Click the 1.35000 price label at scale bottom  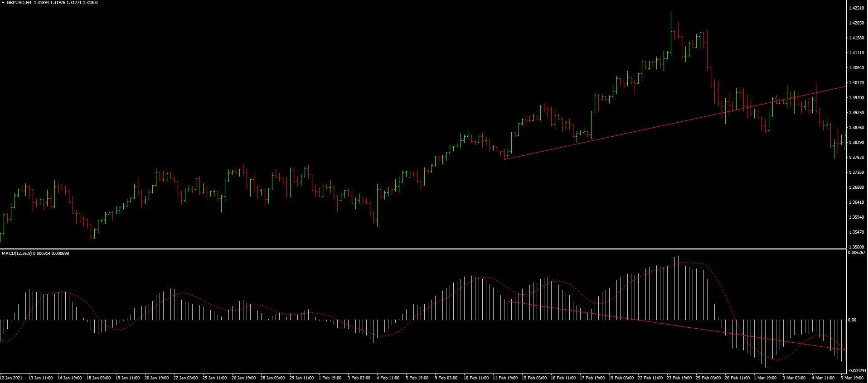[856, 247]
